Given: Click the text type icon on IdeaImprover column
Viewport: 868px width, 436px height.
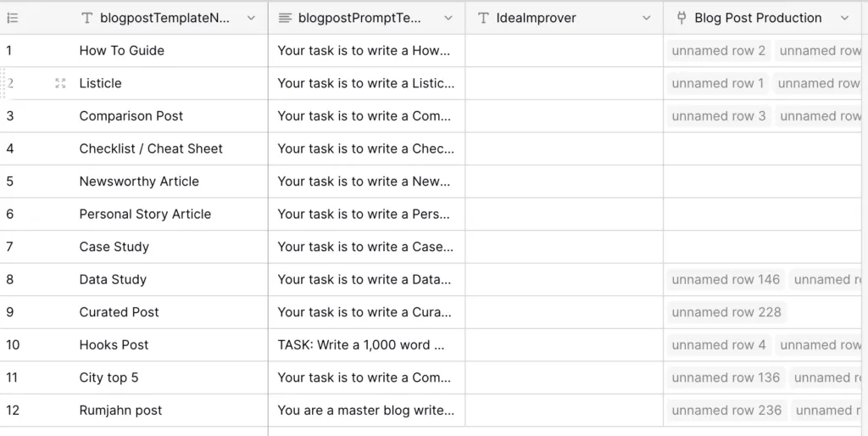Looking at the screenshot, I should [x=483, y=18].
